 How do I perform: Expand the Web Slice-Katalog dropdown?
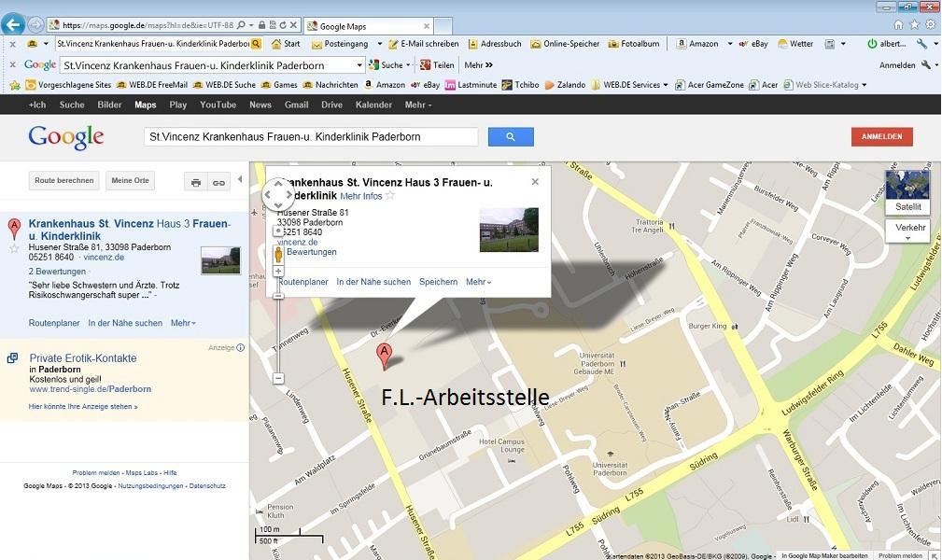tap(864, 85)
